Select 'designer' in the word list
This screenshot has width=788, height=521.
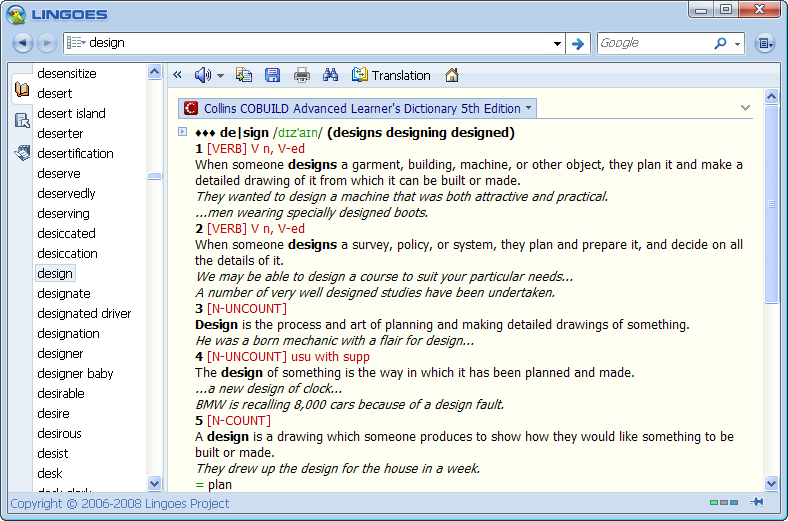pos(60,354)
